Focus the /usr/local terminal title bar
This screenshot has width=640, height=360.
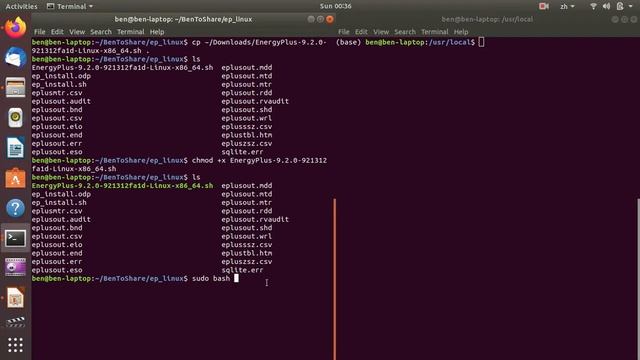point(487,19)
